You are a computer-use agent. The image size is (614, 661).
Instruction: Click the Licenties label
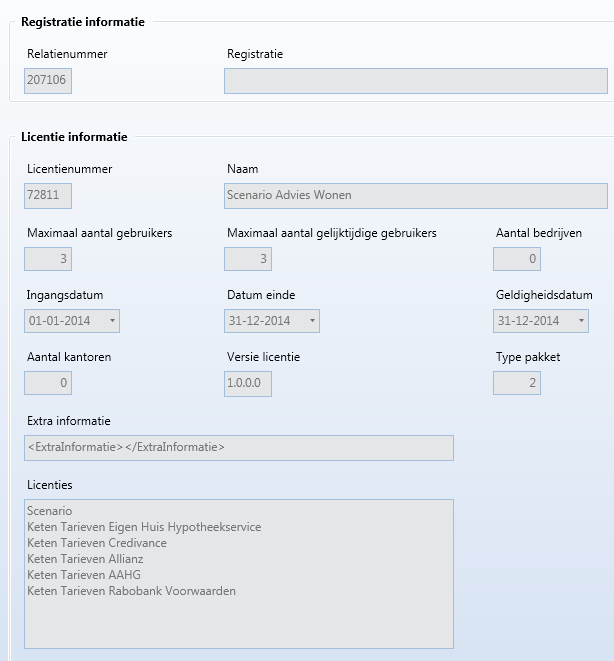pyautogui.click(x=50, y=485)
